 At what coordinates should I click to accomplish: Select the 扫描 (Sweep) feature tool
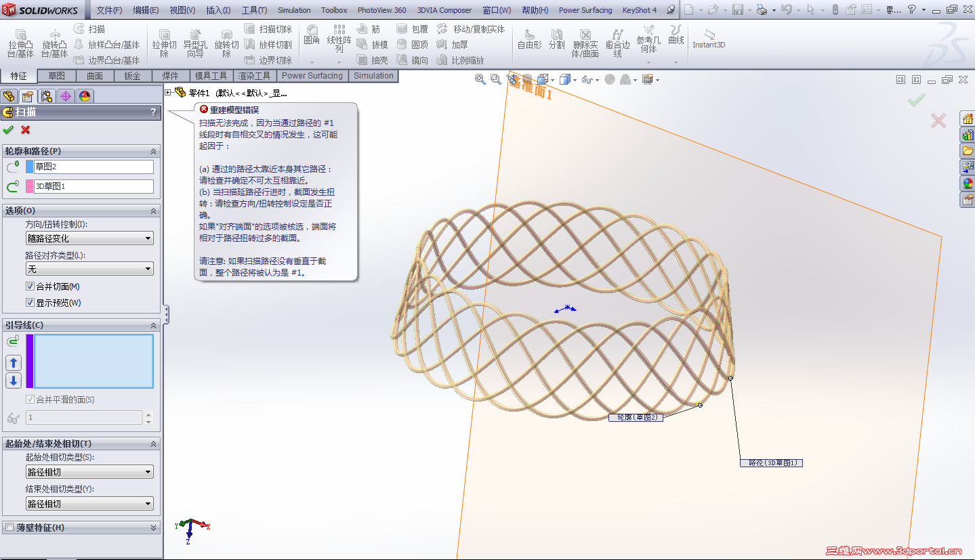point(94,28)
